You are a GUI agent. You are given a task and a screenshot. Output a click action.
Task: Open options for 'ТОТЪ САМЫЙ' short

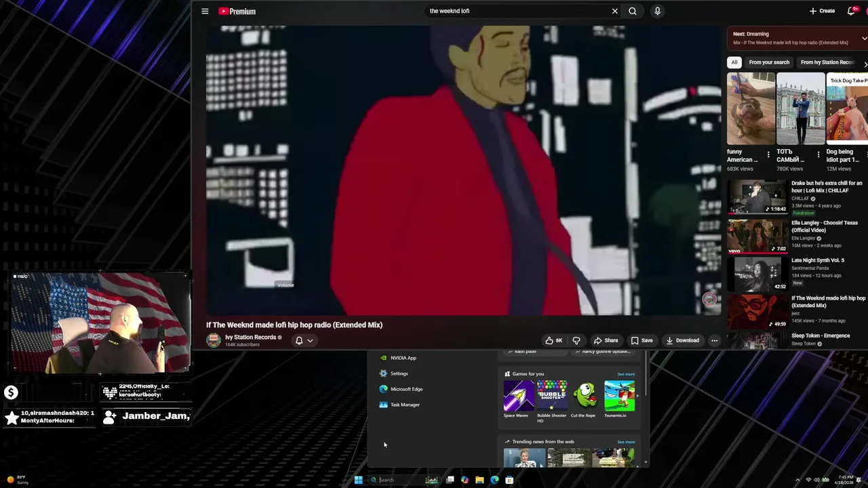pyautogui.click(x=818, y=155)
